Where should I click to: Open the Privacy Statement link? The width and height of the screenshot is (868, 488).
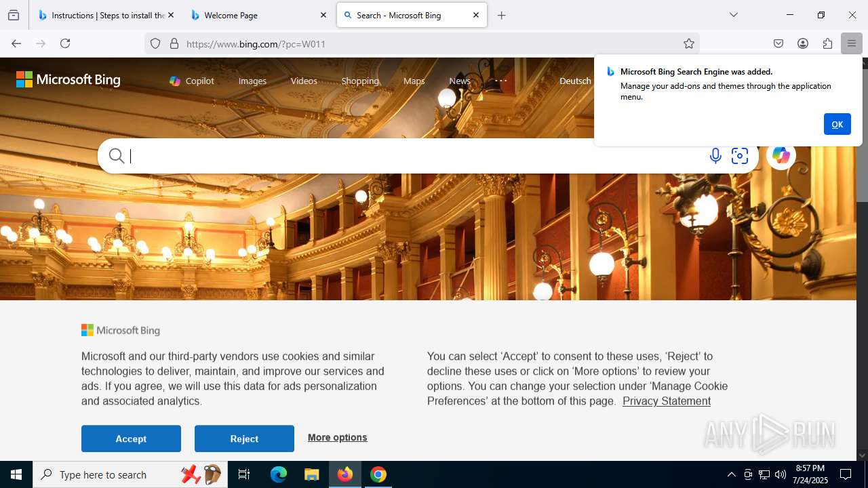[667, 401]
